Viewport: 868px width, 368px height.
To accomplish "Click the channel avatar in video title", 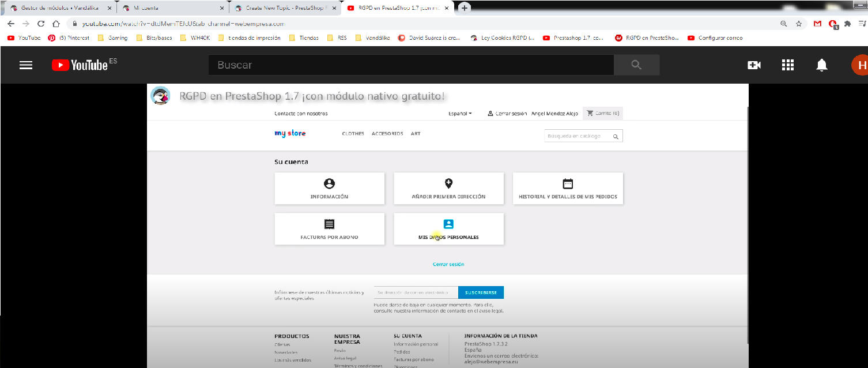I will tap(160, 96).
